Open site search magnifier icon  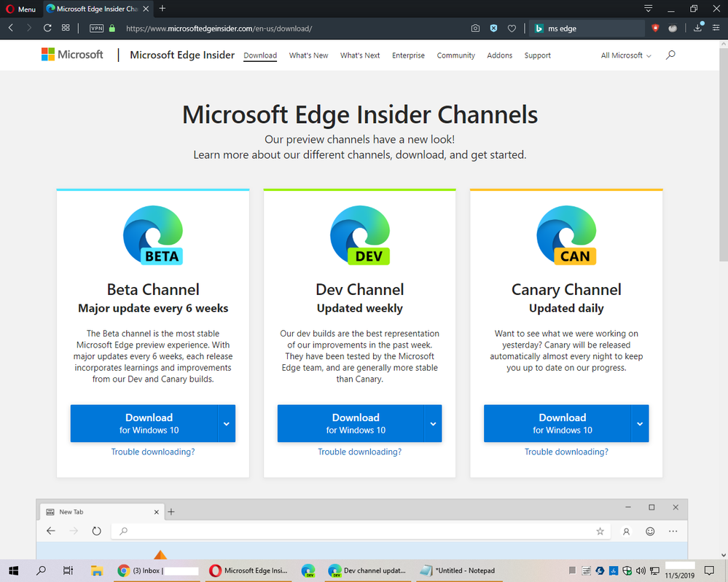point(670,55)
